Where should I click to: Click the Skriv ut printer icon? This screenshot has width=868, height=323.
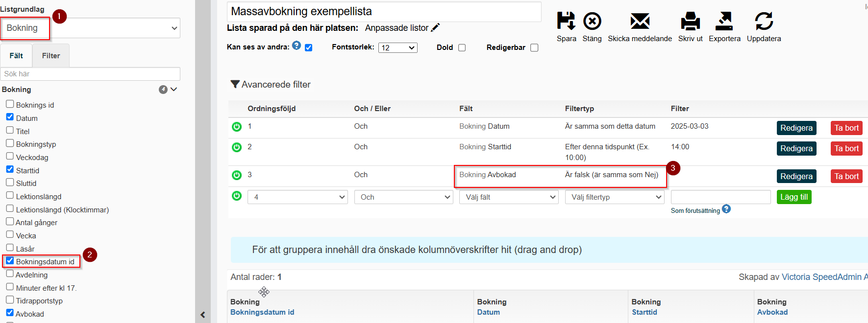tap(690, 21)
